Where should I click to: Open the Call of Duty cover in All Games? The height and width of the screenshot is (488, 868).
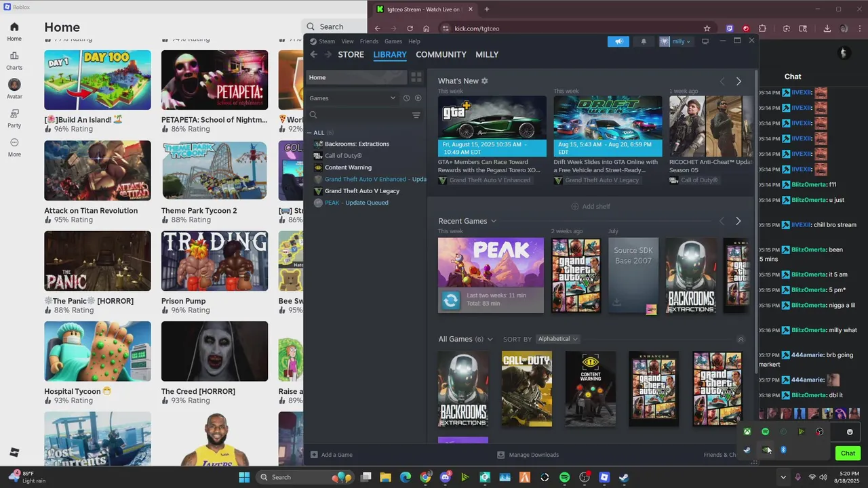[527, 388]
